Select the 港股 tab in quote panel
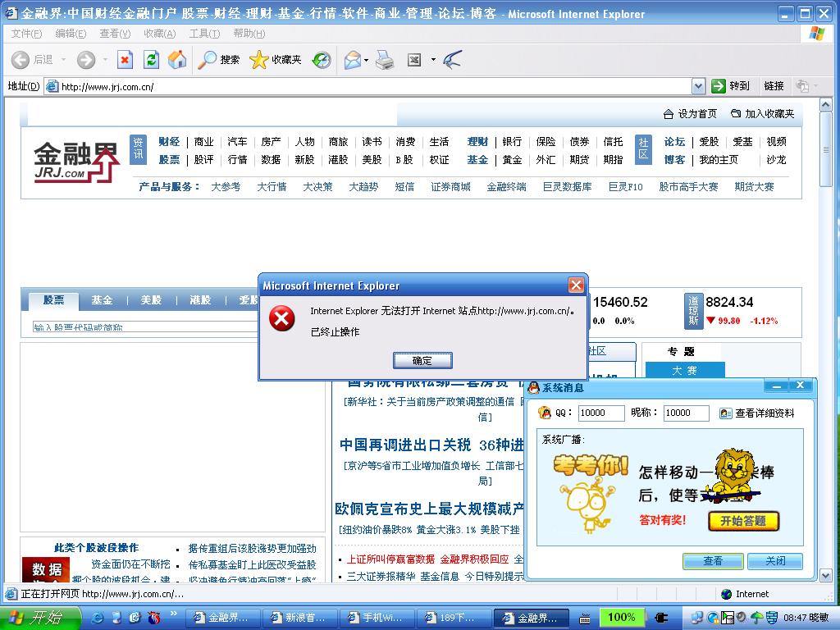840x630 pixels. click(x=200, y=300)
